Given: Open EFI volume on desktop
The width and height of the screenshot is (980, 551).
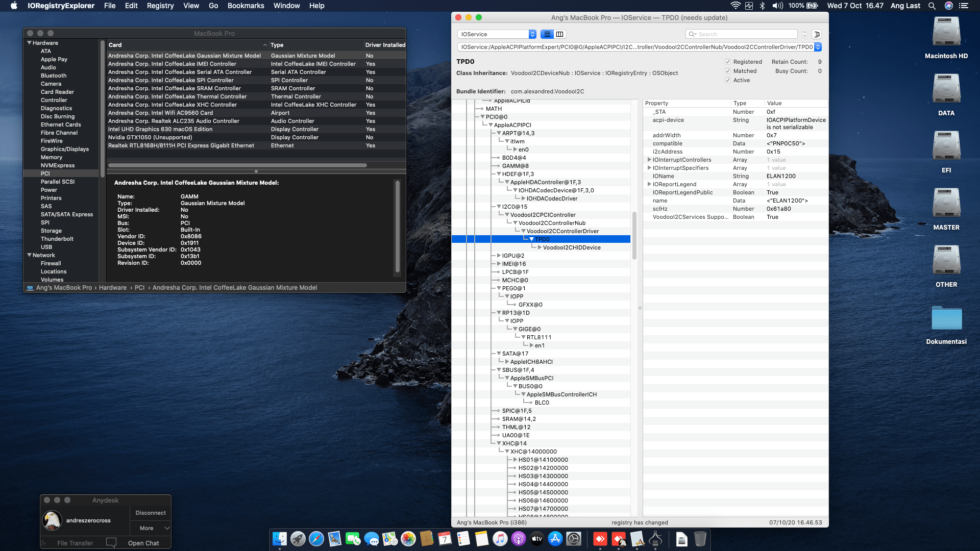Looking at the screenshot, I should coord(946,146).
